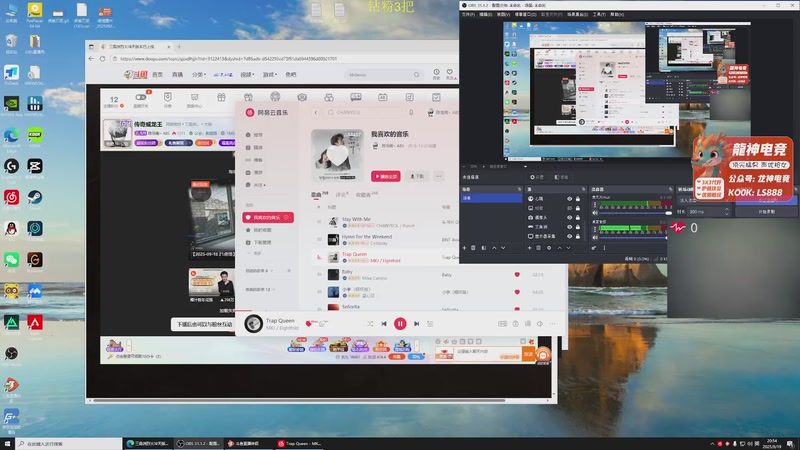800x450 pixels.
Task: Select the Baby song row
Action: [429, 274]
